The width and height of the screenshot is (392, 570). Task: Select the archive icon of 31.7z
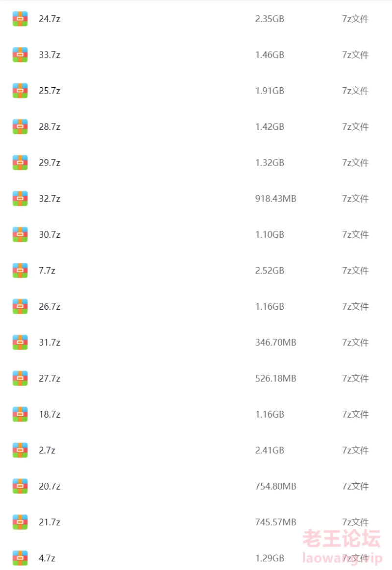pyautogui.click(x=20, y=343)
